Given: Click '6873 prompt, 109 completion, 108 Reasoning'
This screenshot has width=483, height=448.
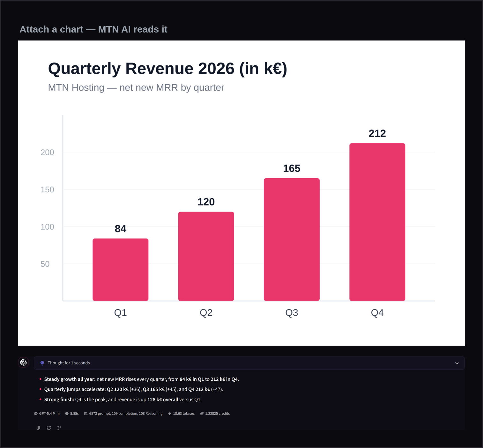Looking at the screenshot, I should [x=126, y=414].
